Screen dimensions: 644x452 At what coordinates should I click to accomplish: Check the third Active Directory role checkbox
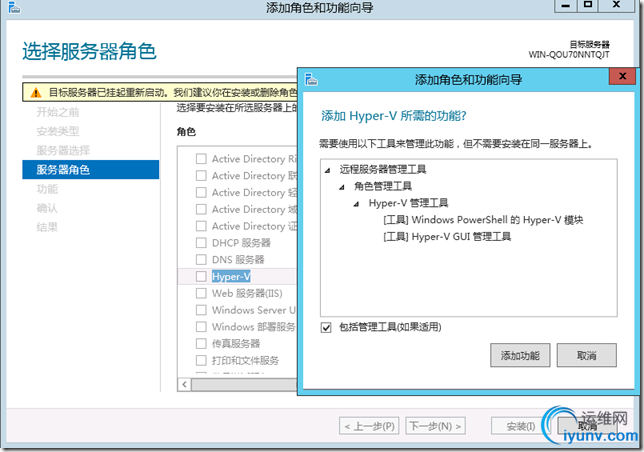(x=201, y=193)
